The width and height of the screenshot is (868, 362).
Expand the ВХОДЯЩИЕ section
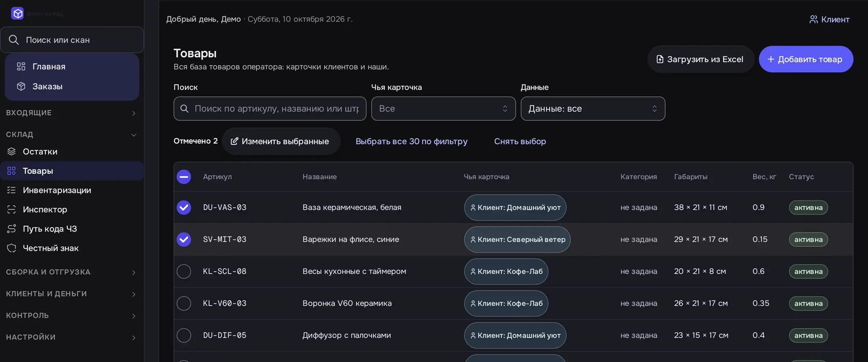[72, 113]
